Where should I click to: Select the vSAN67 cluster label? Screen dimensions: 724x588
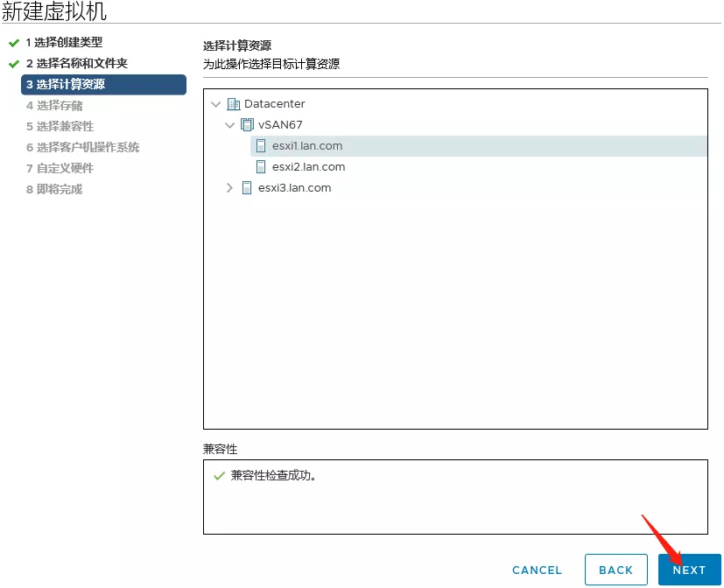click(280, 125)
